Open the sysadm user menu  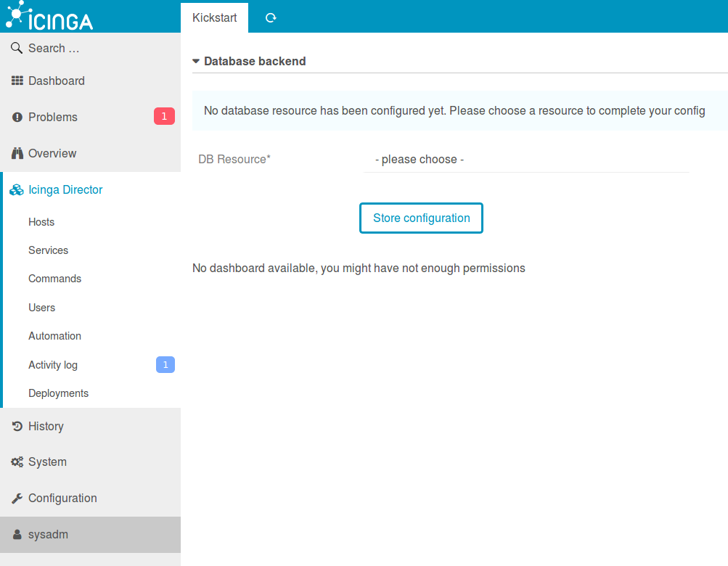[91, 534]
